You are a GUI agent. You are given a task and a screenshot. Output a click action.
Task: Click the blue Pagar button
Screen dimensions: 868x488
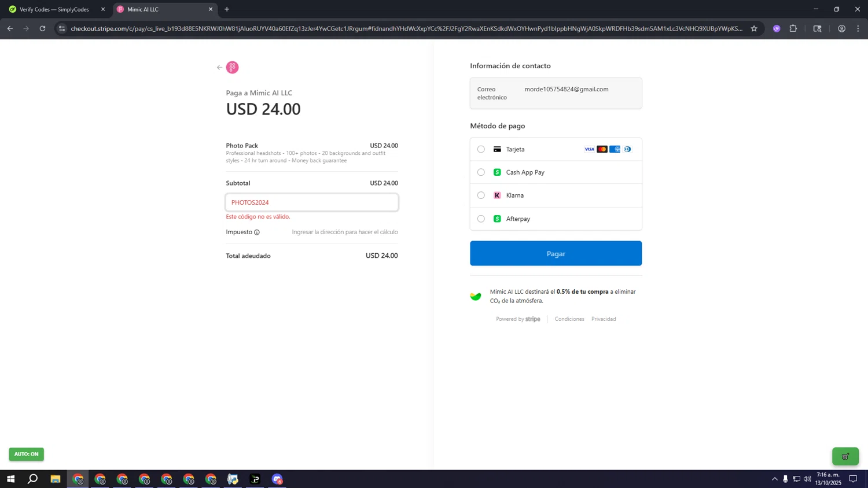point(556,253)
